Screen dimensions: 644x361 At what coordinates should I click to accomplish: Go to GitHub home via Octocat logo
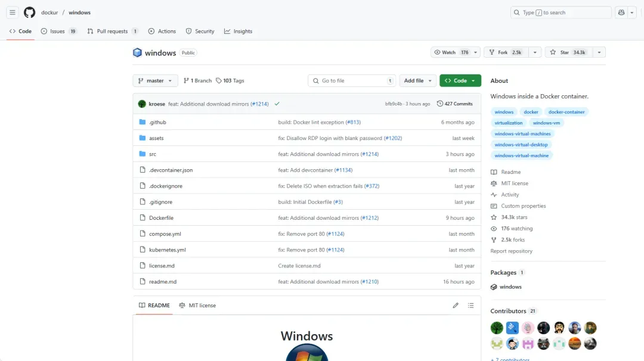(x=30, y=13)
